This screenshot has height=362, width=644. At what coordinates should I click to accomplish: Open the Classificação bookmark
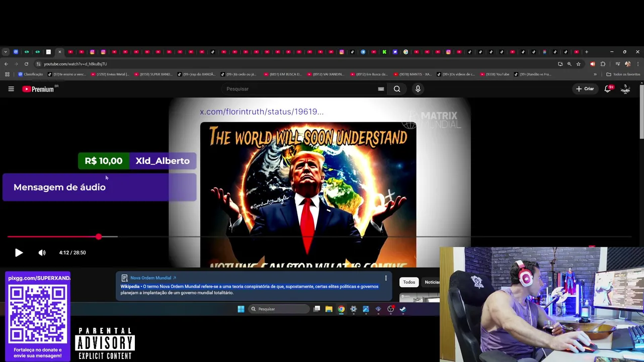30,74
